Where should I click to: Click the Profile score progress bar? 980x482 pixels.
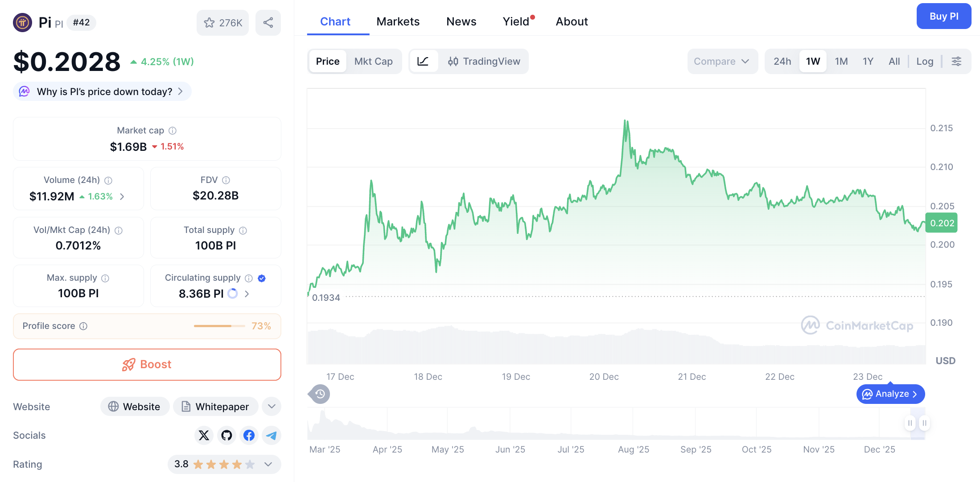(219, 326)
